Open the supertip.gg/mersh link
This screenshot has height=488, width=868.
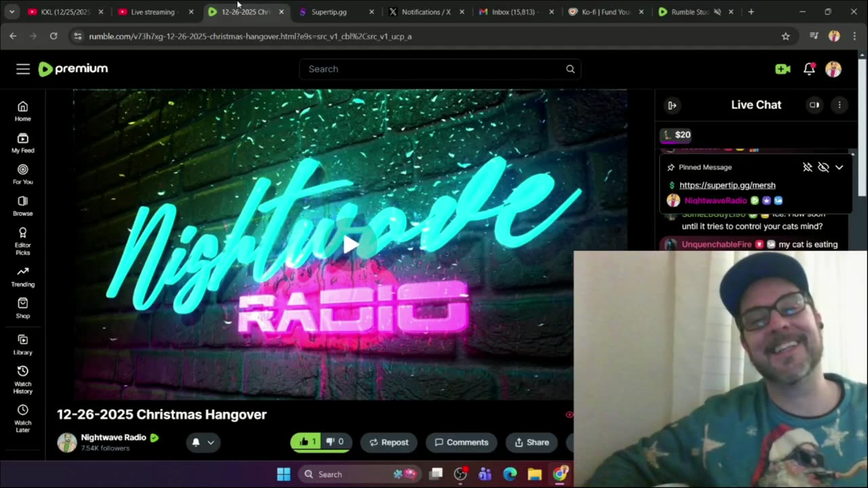tap(727, 185)
